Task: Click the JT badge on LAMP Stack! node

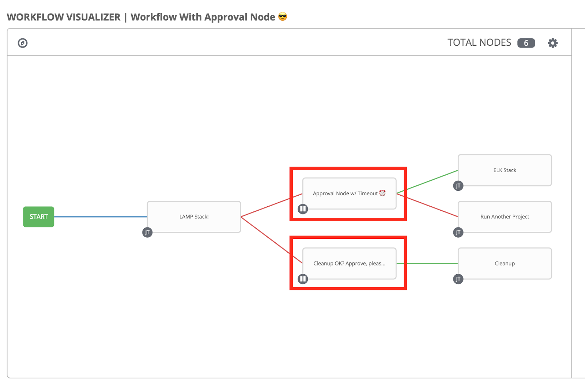Action: 147,232
